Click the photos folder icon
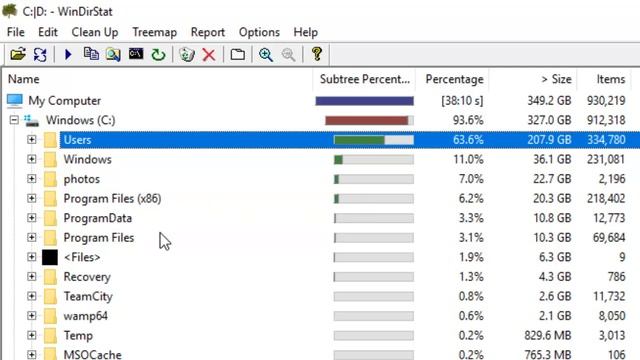This screenshot has width=640, height=360. 50,179
